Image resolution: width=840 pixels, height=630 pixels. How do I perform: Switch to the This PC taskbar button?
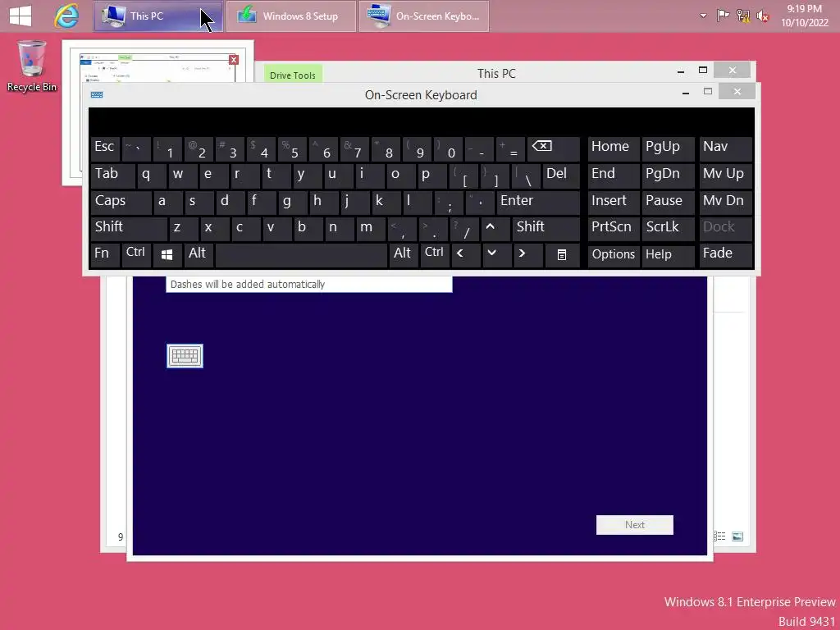pyautogui.click(x=158, y=16)
